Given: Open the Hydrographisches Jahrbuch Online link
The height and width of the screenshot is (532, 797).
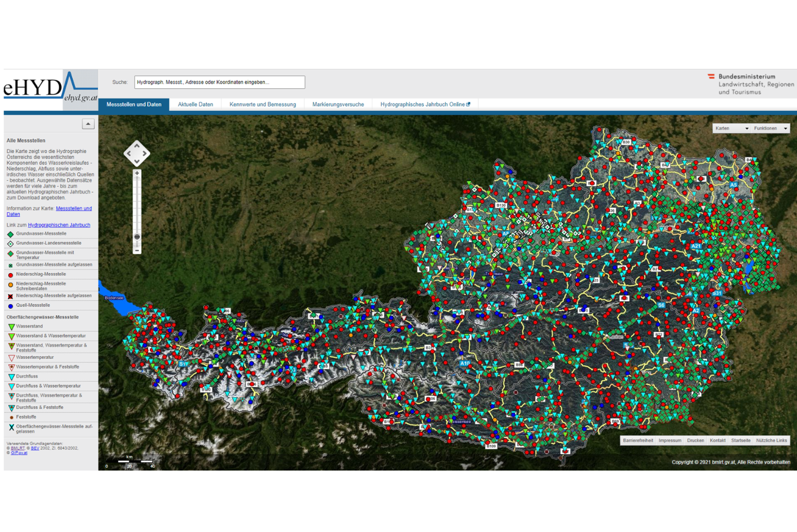Looking at the screenshot, I should tap(424, 104).
